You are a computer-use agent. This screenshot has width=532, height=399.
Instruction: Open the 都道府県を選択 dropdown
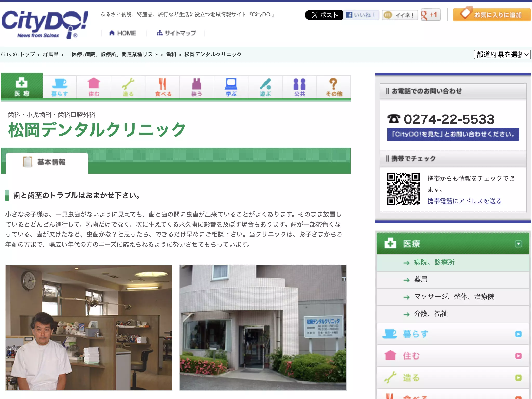point(502,54)
